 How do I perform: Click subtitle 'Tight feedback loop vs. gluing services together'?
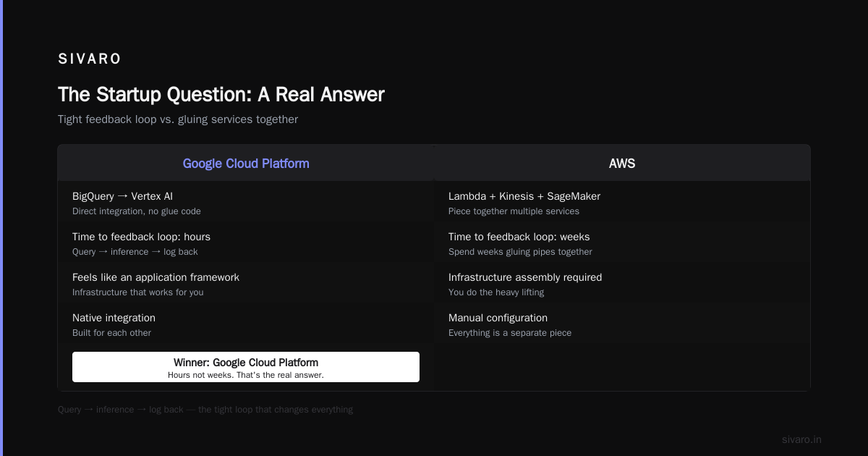coord(178,119)
